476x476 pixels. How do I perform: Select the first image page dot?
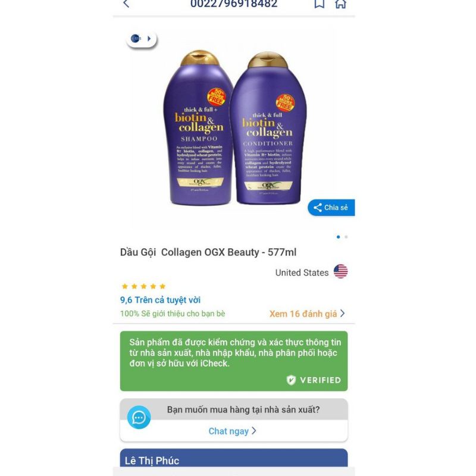(x=338, y=237)
